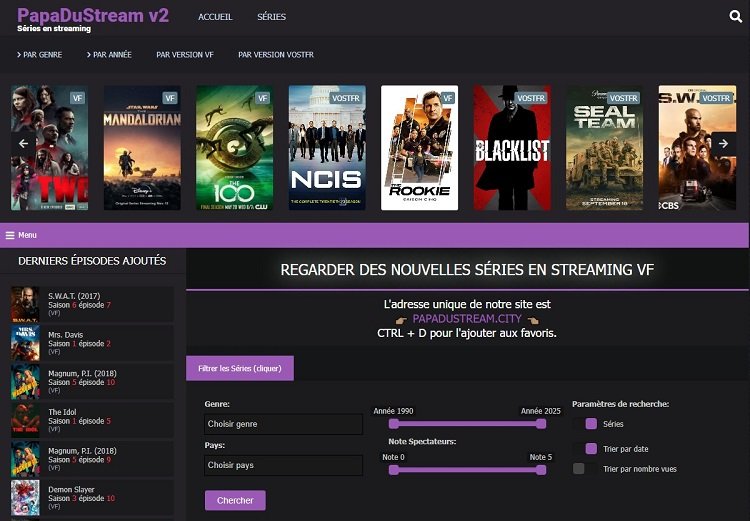Click the Année 1990 slider handle

394,424
